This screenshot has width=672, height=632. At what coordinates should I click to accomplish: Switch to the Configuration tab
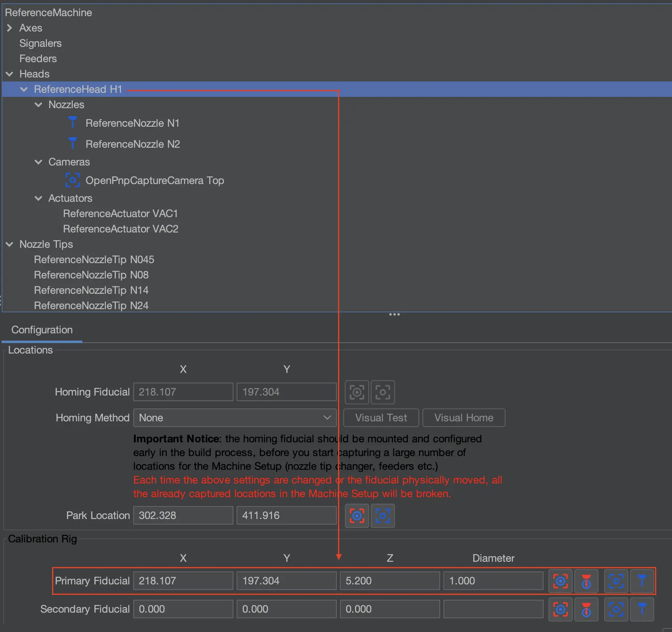pos(42,330)
